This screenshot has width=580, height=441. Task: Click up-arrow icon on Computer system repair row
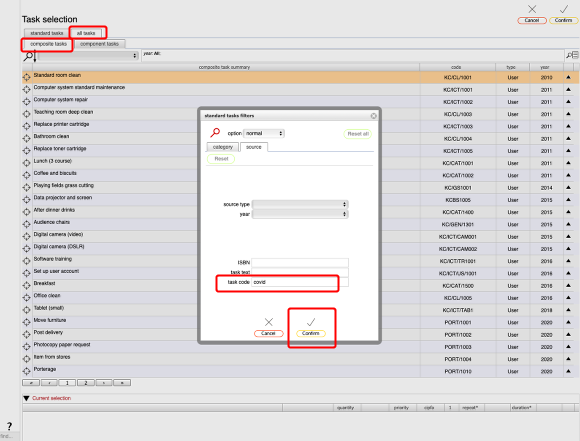[568, 101]
